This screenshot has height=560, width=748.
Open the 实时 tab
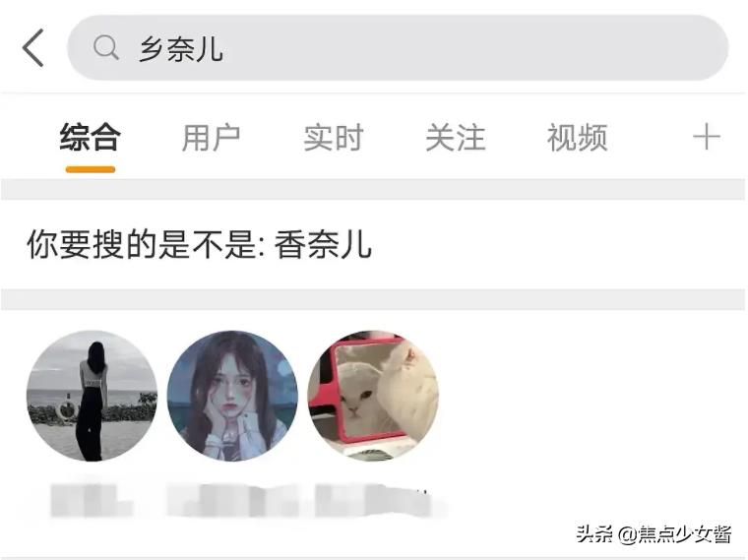point(334,138)
